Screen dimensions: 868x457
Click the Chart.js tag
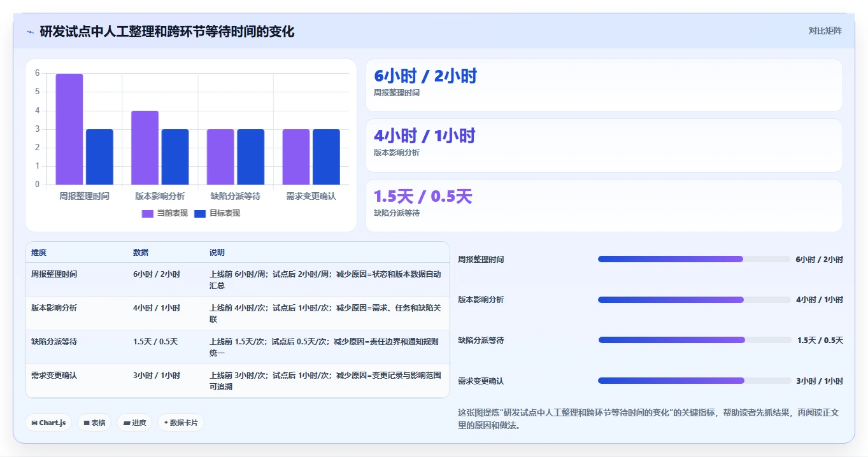pos(48,423)
